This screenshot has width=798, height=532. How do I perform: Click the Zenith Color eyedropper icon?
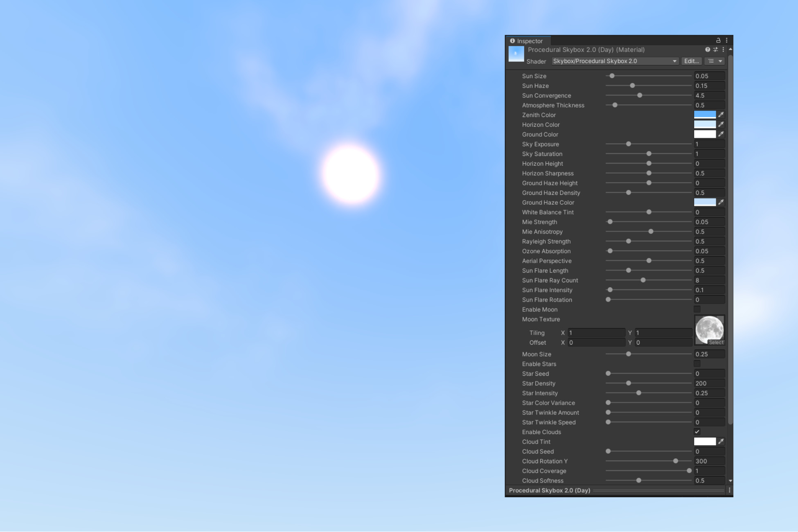721,115
